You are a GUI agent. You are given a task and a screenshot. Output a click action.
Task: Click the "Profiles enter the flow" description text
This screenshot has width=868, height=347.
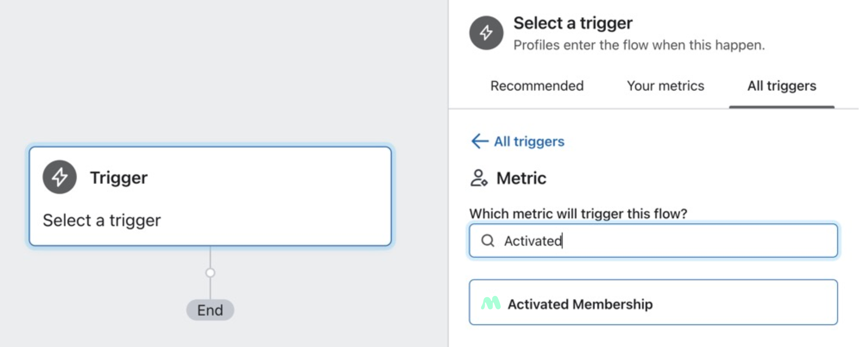point(639,45)
